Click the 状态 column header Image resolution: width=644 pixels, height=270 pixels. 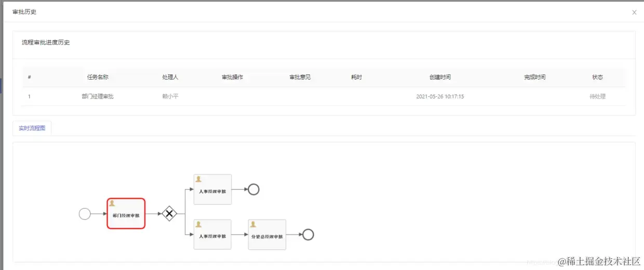(x=597, y=77)
